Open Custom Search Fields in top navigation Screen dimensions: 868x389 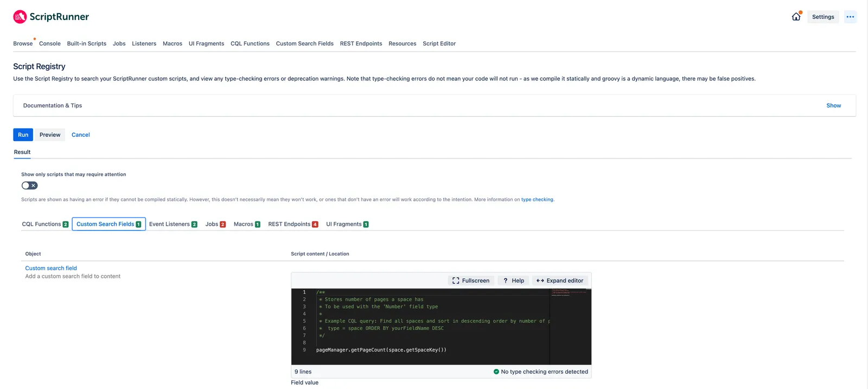pyautogui.click(x=305, y=43)
